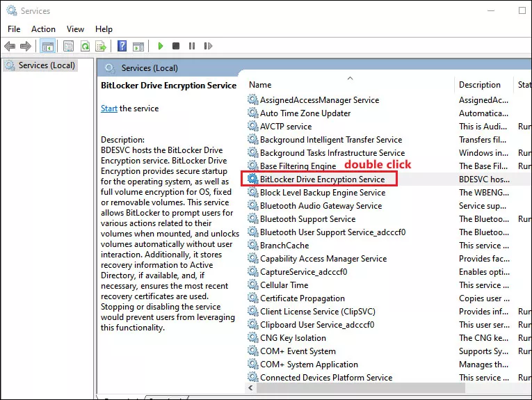
Task: Click the green Start Service button
Action: [x=161, y=46]
